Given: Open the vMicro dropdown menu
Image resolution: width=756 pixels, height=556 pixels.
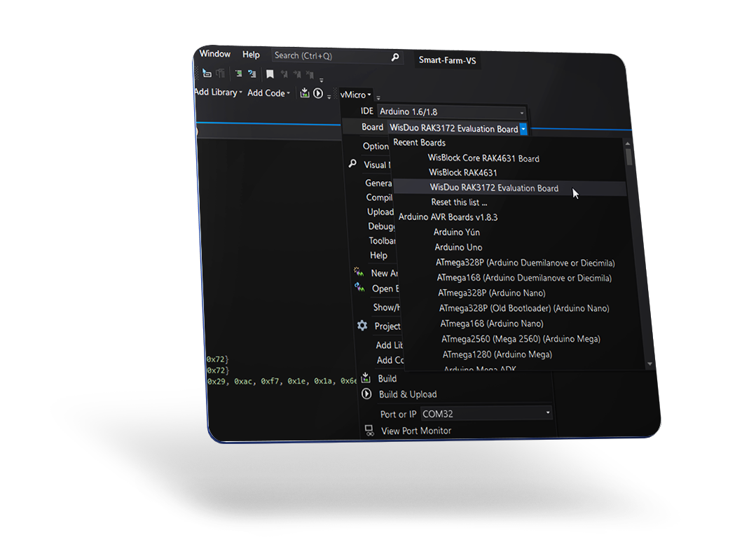Looking at the screenshot, I should [x=356, y=95].
